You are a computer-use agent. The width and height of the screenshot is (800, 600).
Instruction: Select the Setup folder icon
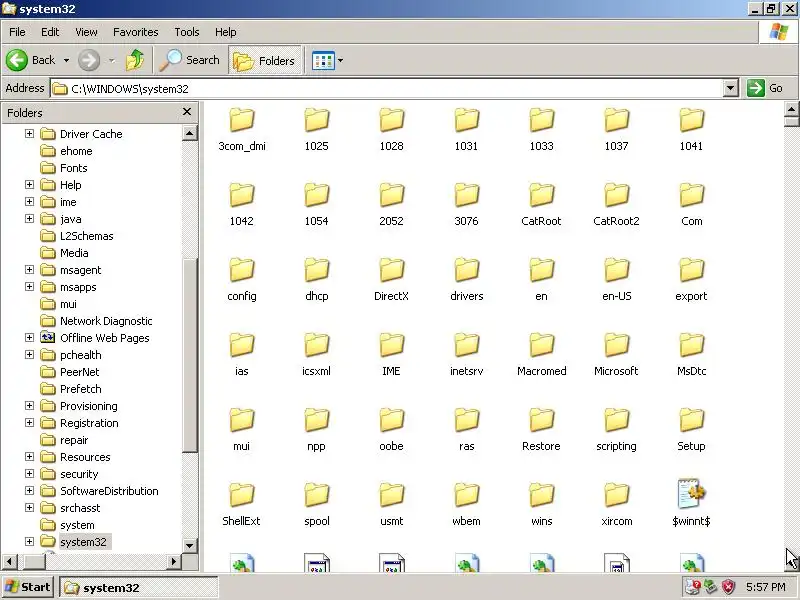(x=691, y=420)
